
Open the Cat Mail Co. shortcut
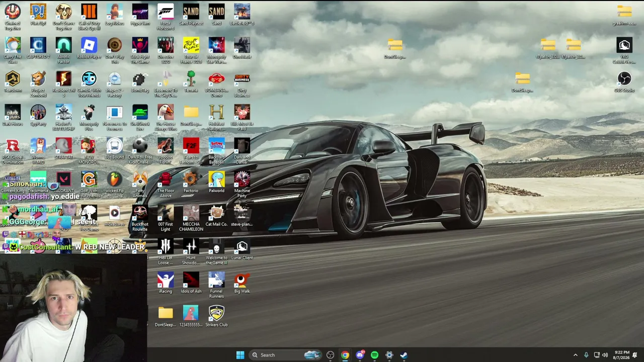[216, 216]
